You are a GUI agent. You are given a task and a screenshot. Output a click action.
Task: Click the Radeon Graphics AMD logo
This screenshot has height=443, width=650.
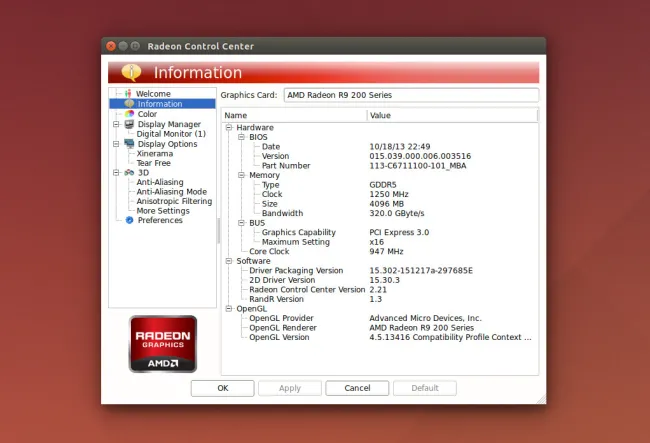163,344
